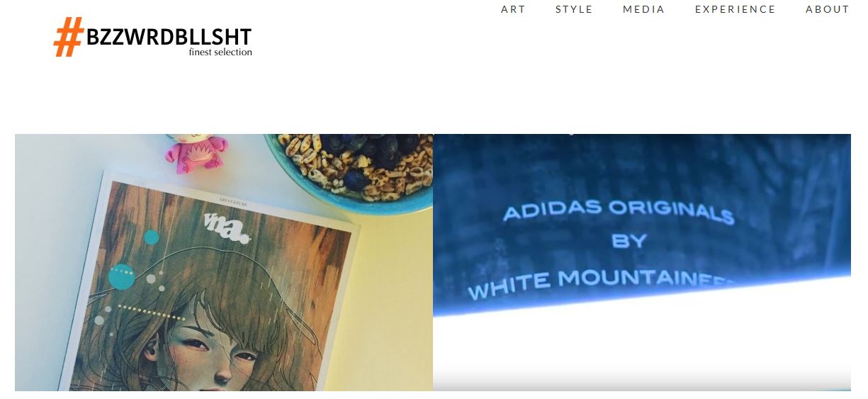Click the orange hashtag logo icon

[x=69, y=38]
